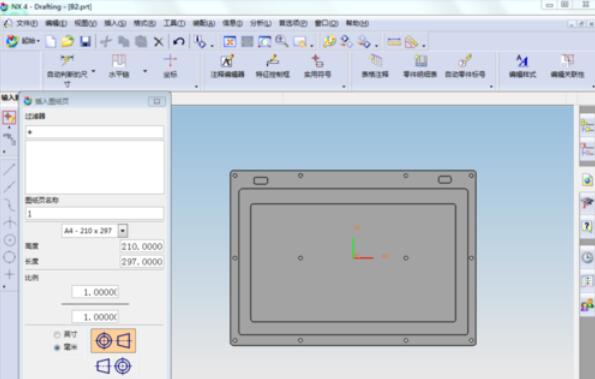The image size is (595, 379).
Task: Select the lower projection angle button
Action: (x=113, y=366)
